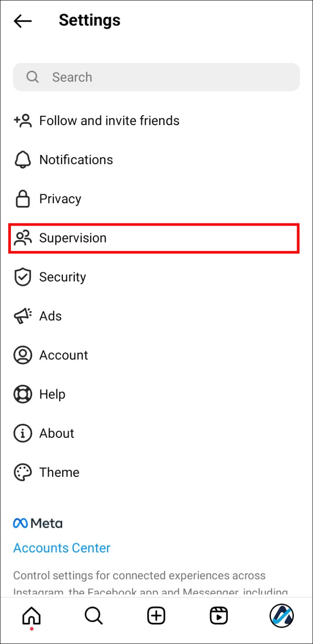Go to Home feed tab
313x644 pixels.
point(31,616)
